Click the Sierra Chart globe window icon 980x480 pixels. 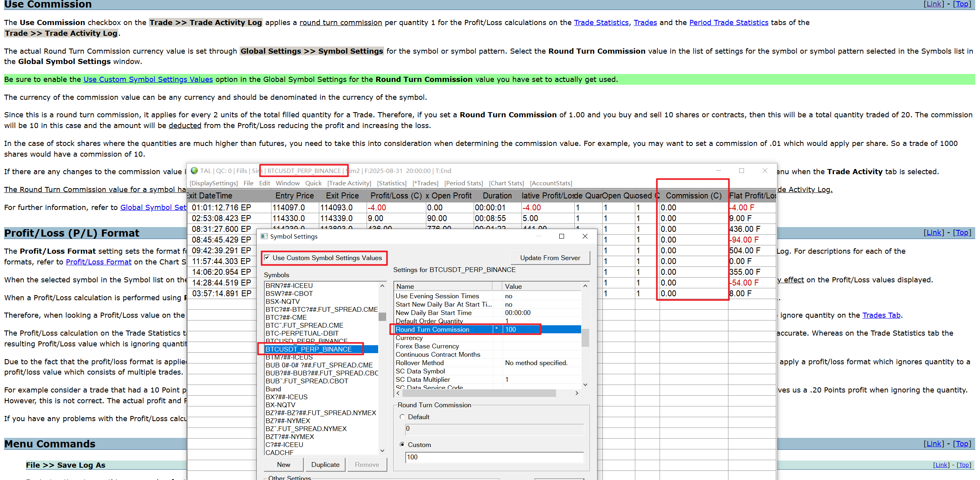(x=194, y=171)
